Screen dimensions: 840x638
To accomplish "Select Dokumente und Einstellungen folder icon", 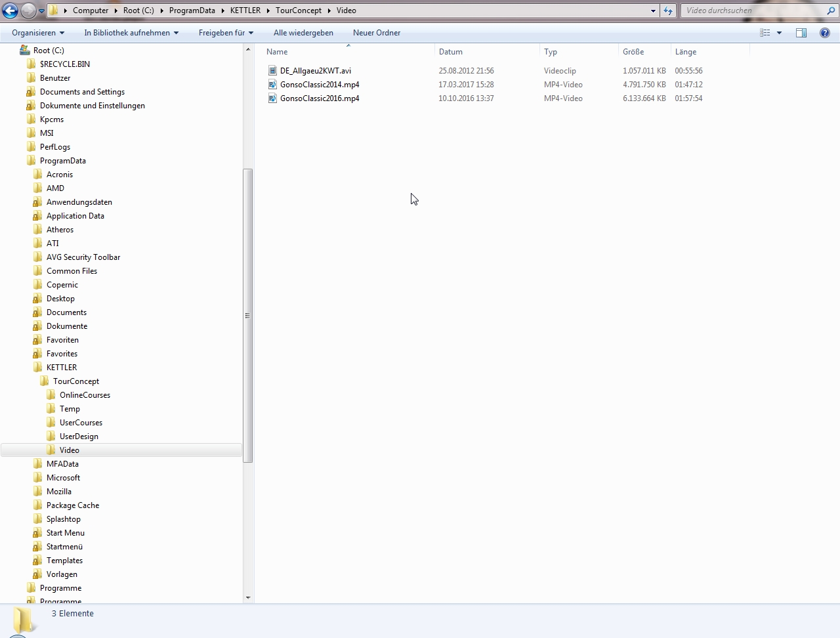I will 31,106.
